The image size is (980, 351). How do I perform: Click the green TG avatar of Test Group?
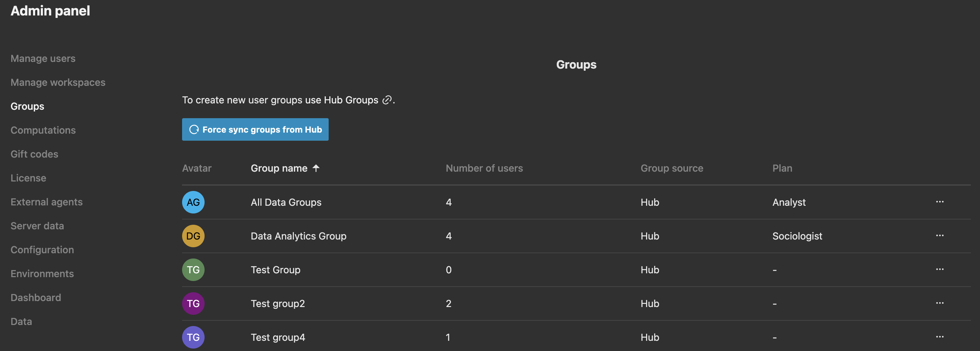click(x=193, y=269)
